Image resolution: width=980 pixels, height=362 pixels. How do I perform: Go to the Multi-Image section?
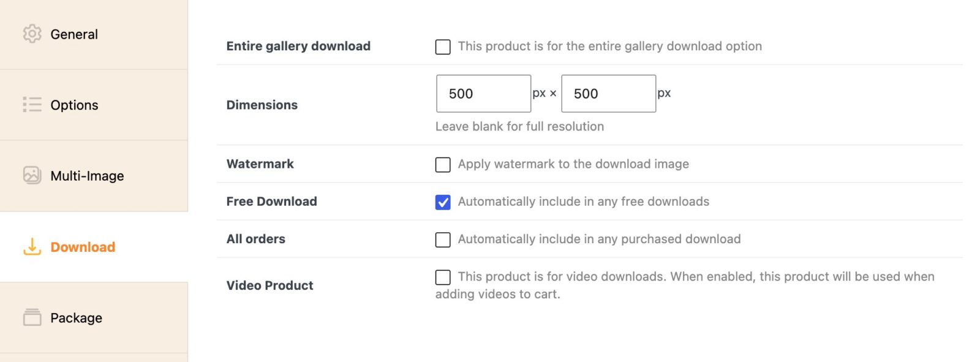[86, 176]
